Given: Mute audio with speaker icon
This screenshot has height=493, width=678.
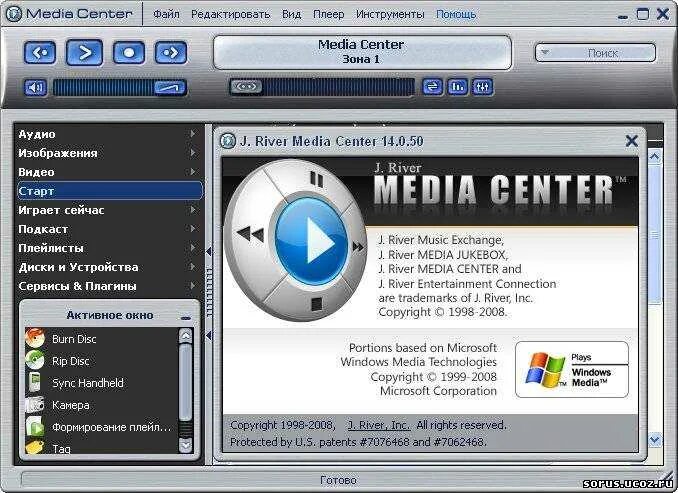Looking at the screenshot, I should (x=35, y=87).
